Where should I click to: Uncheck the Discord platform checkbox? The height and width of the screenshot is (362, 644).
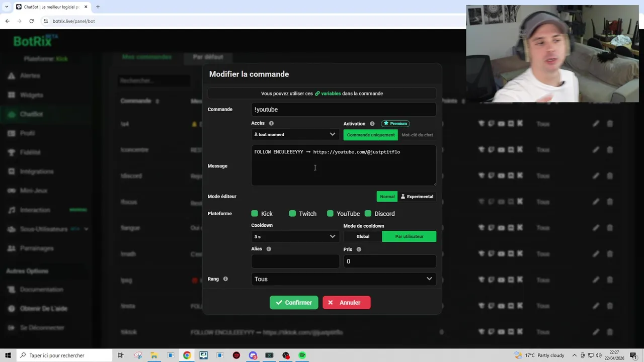point(368,214)
